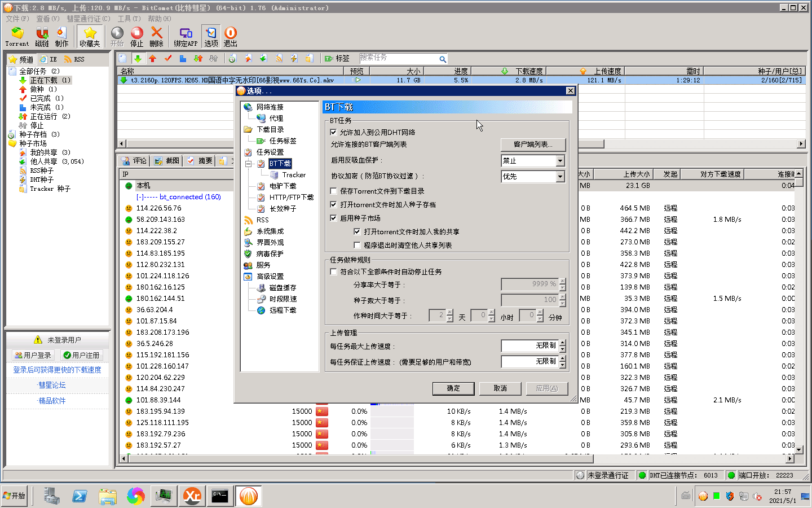Image resolution: width=812 pixels, height=508 pixels.
Task: Click the 选项 options toolbar icon
Action: [211, 37]
